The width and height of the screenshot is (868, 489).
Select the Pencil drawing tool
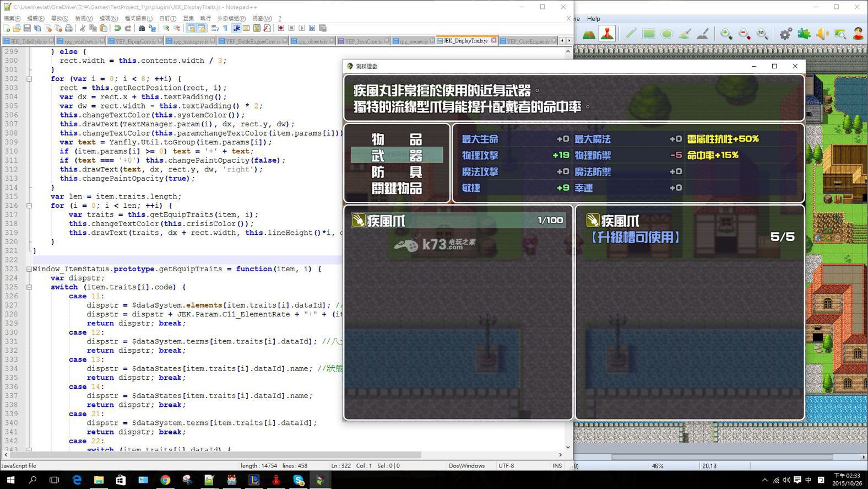[x=631, y=34]
